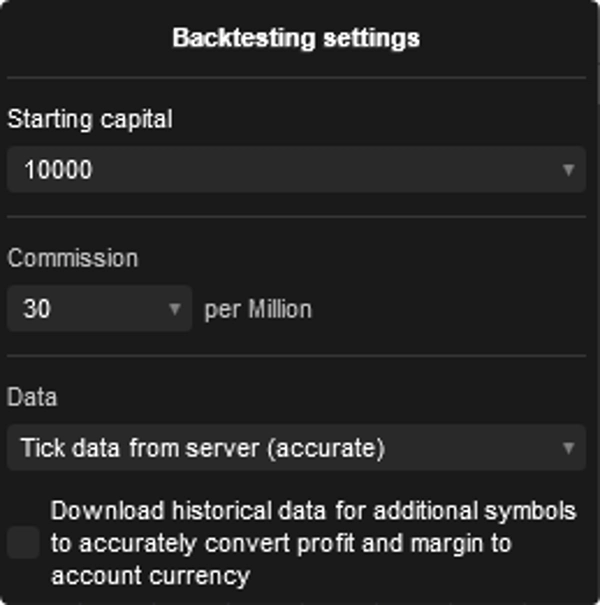
Task: Click the Backtesting settings title
Action: pos(296,39)
